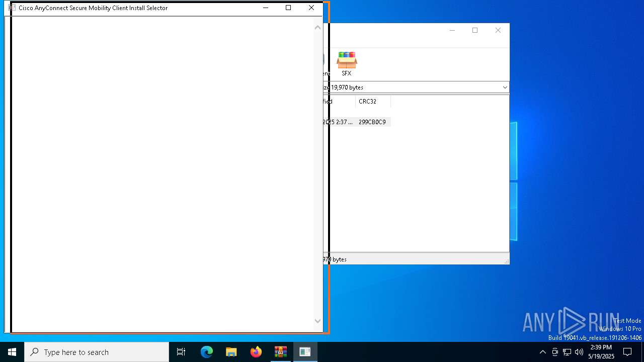Image resolution: width=644 pixels, height=362 pixels.
Task: Minimize the WinRAR window
Action: (x=452, y=31)
